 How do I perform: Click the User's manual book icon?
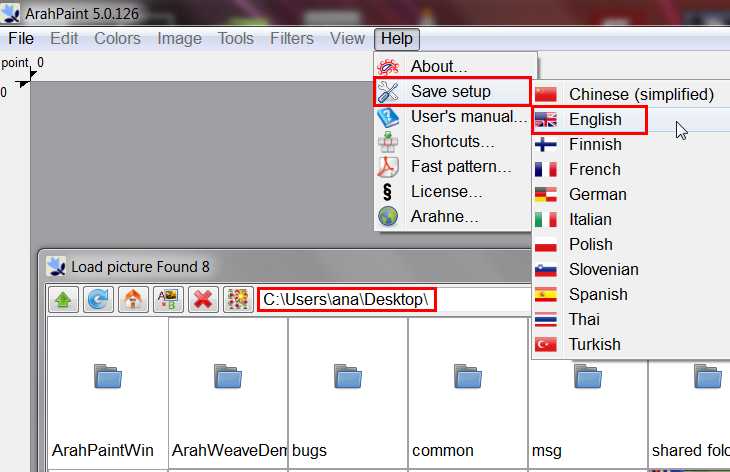pyautogui.click(x=388, y=117)
